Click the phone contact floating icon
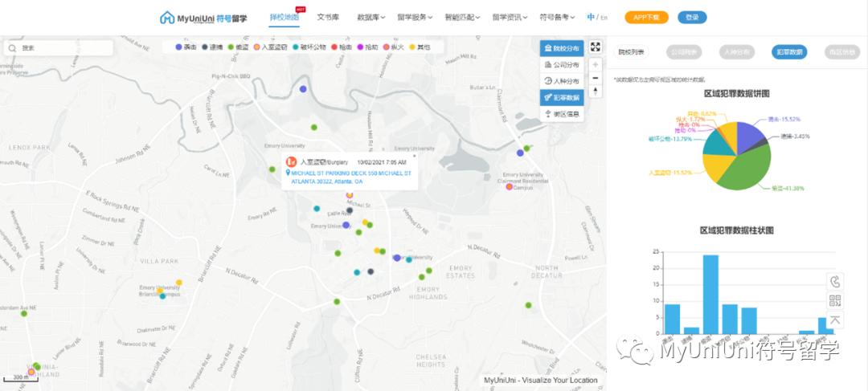This screenshot has height=391, width=868. tap(835, 282)
